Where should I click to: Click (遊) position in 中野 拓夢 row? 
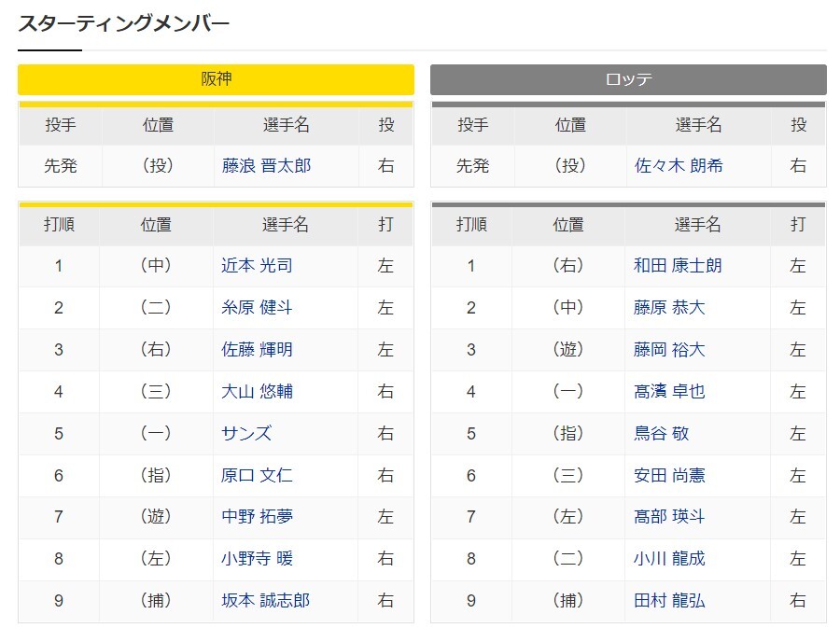point(156,517)
